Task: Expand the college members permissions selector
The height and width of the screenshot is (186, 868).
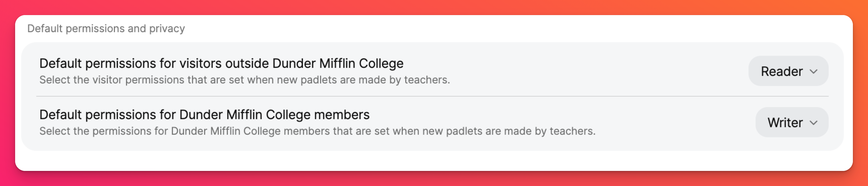Action: coord(792,122)
